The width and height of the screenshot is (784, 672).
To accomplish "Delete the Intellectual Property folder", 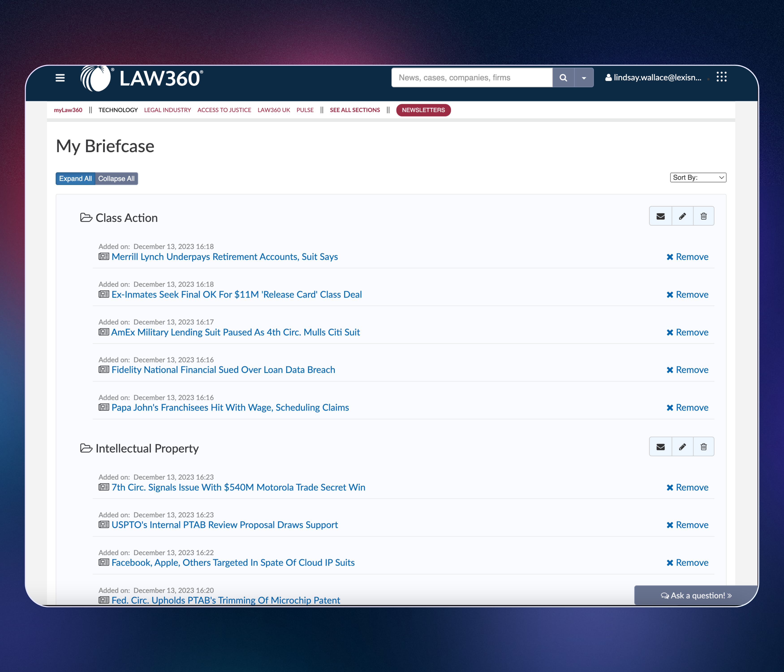I will [703, 447].
